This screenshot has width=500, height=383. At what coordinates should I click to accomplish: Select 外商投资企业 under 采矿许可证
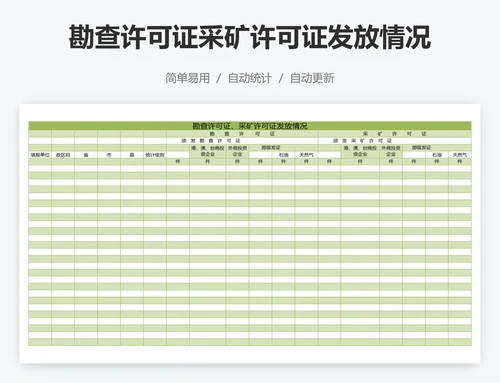tap(391, 151)
